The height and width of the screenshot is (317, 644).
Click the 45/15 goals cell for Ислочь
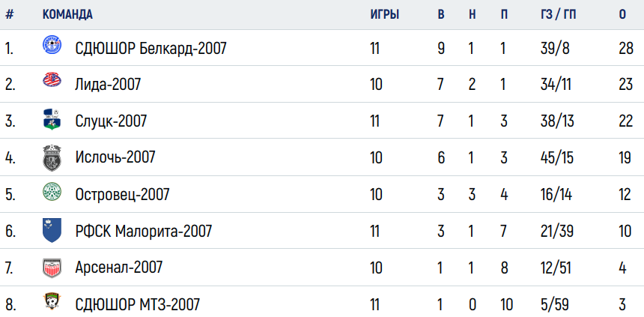[x=557, y=157]
